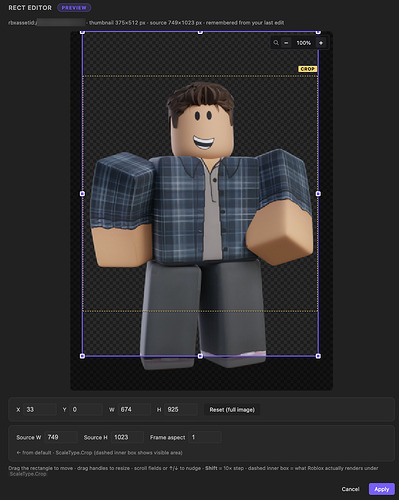Viewport: 399px width, 500px height.
Task: Click the top-left crop handle
Action: coord(83,32)
